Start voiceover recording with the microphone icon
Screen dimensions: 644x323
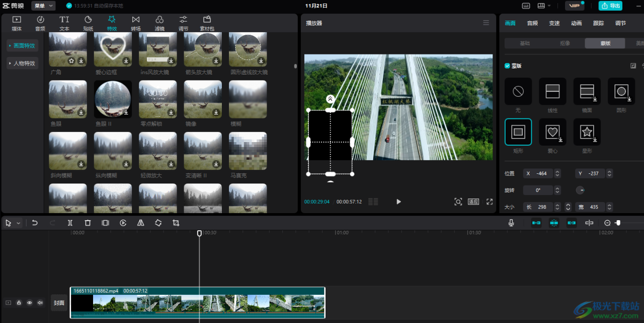pos(511,223)
